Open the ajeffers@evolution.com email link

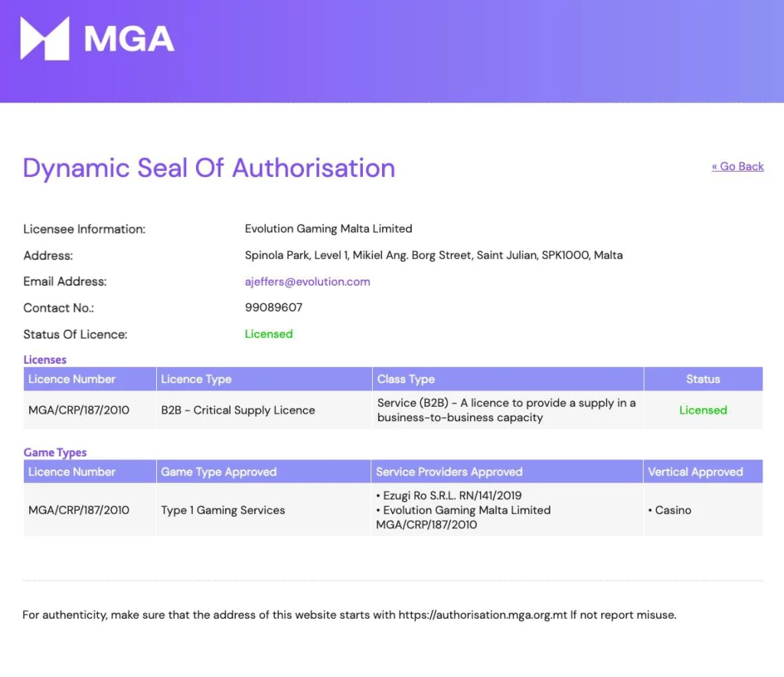pos(307,281)
